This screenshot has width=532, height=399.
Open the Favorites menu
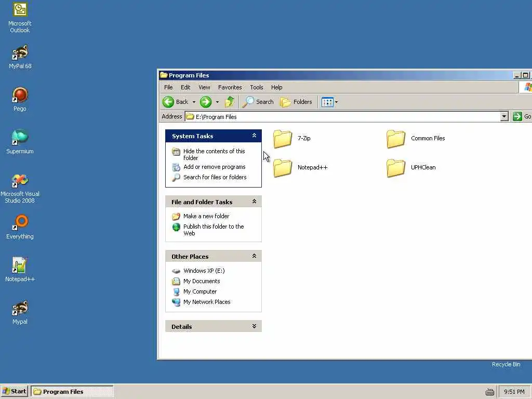[x=230, y=87]
